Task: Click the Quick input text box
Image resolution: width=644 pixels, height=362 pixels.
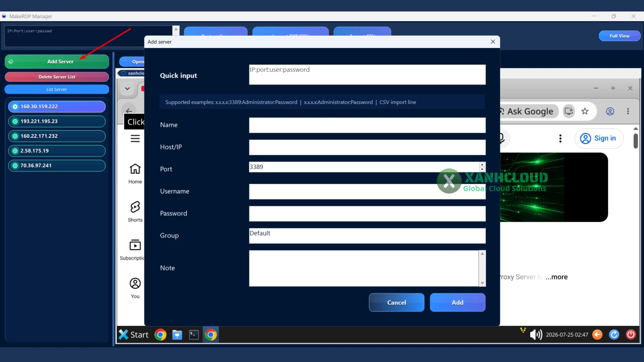Action: pyautogui.click(x=367, y=75)
